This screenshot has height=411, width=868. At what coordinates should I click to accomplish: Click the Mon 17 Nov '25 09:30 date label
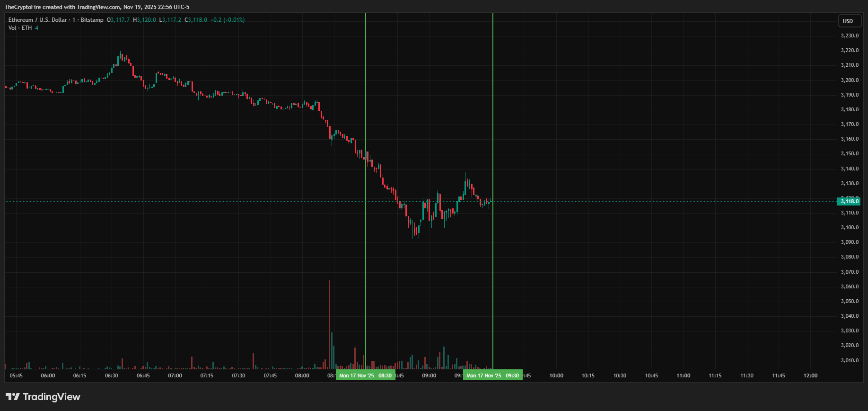coord(493,375)
